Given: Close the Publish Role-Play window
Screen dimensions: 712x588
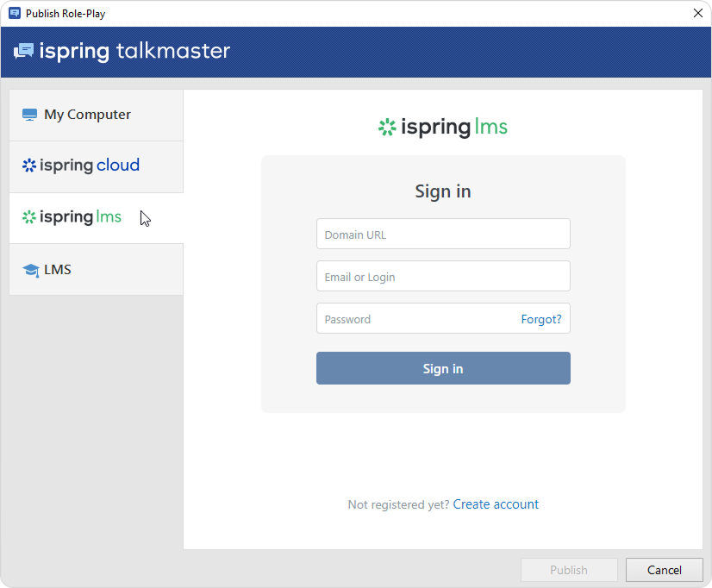Looking at the screenshot, I should point(697,13).
